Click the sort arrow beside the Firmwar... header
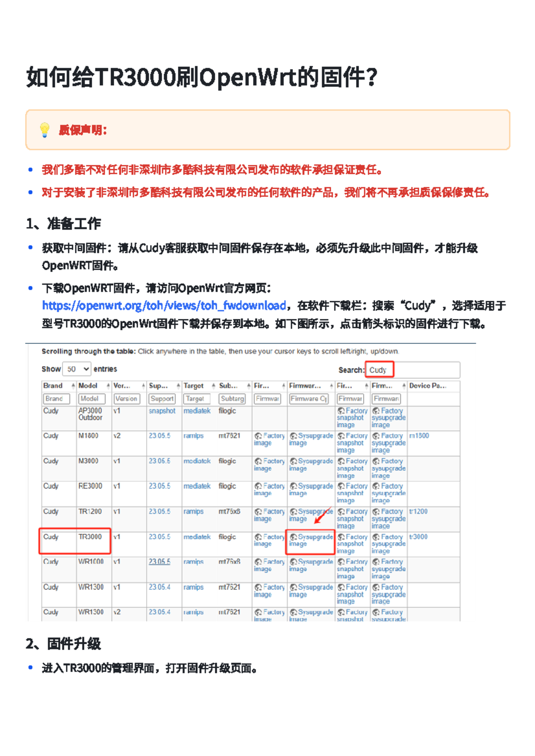Screen dimensions: 535x756 (x=332, y=386)
